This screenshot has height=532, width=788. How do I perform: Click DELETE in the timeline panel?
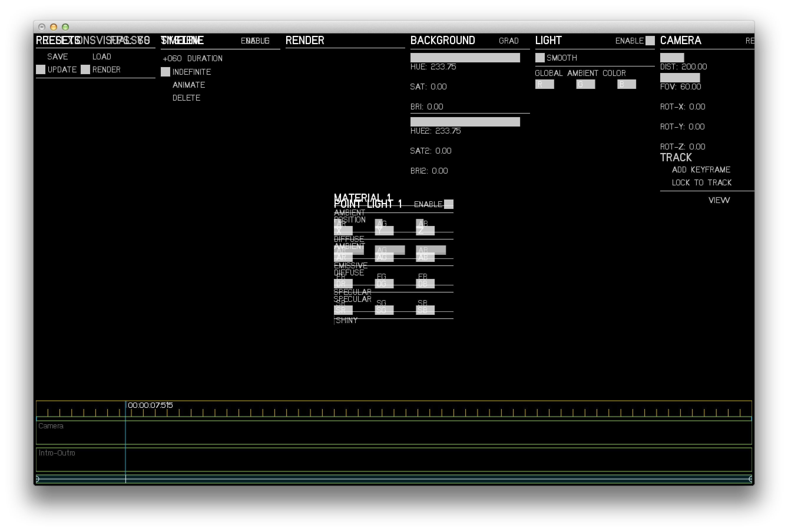(x=186, y=98)
